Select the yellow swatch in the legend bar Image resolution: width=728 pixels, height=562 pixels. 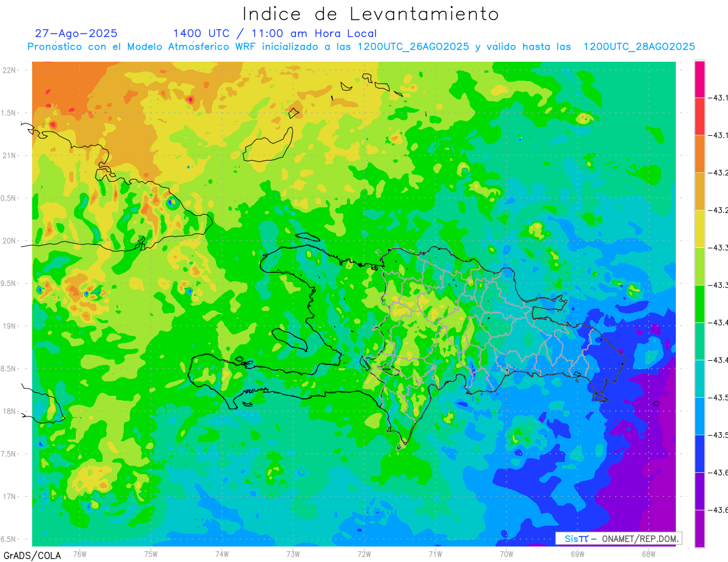(699, 229)
